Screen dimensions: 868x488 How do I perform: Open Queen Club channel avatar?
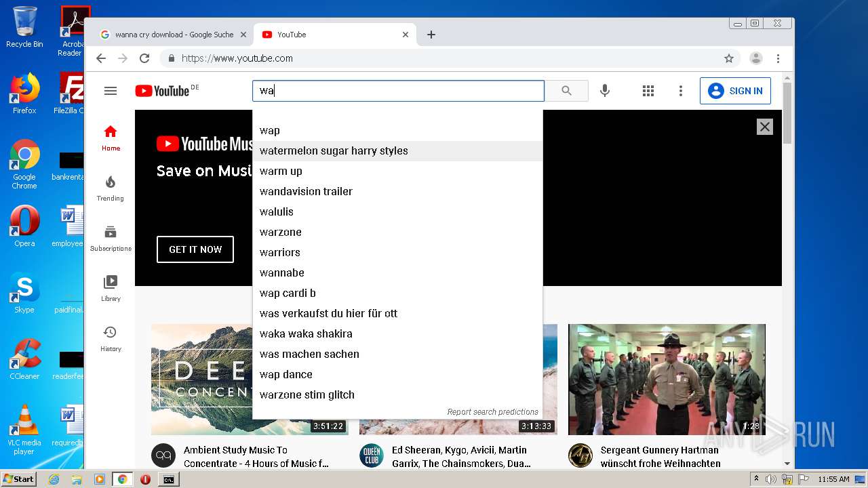tap(372, 455)
